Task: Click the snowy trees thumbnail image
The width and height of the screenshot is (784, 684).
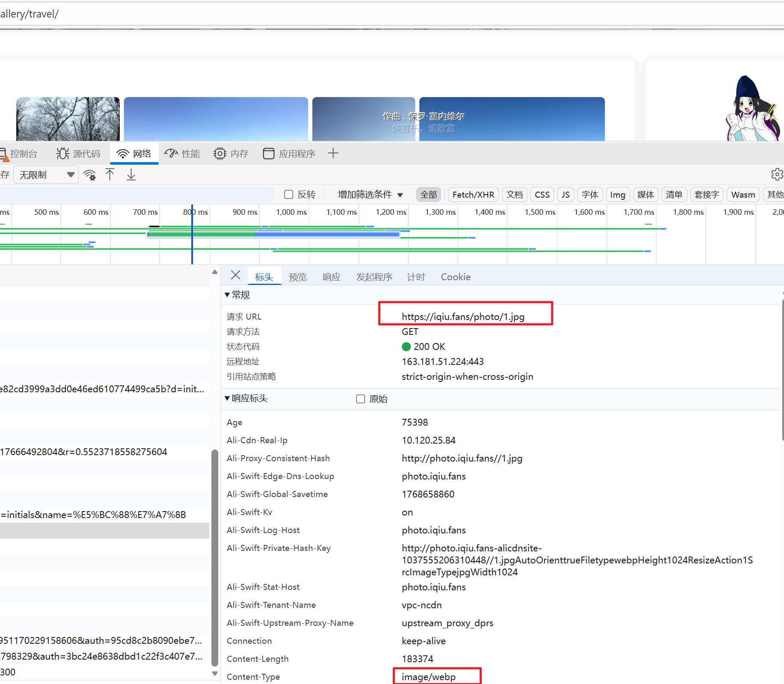Action: click(68, 119)
